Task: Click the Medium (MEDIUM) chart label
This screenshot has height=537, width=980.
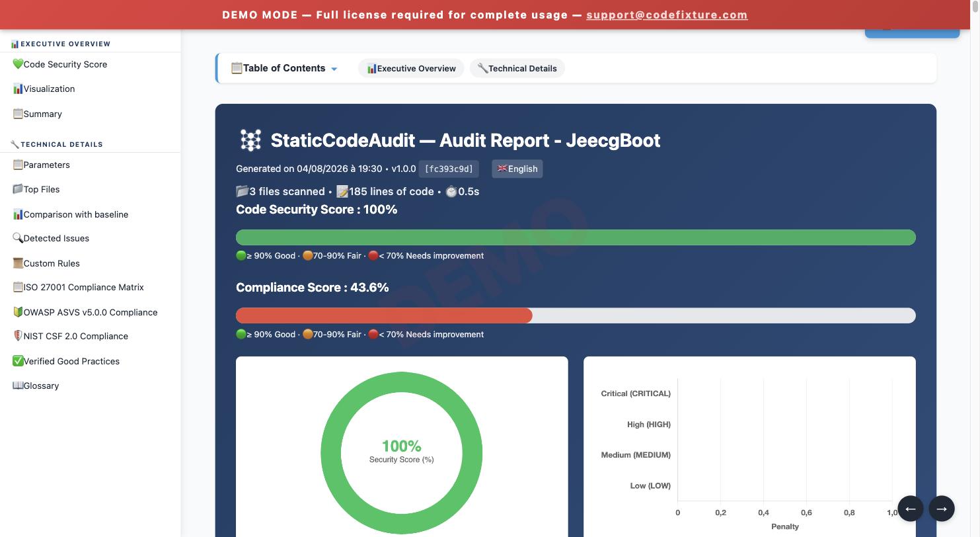Action: click(x=636, y=455)
